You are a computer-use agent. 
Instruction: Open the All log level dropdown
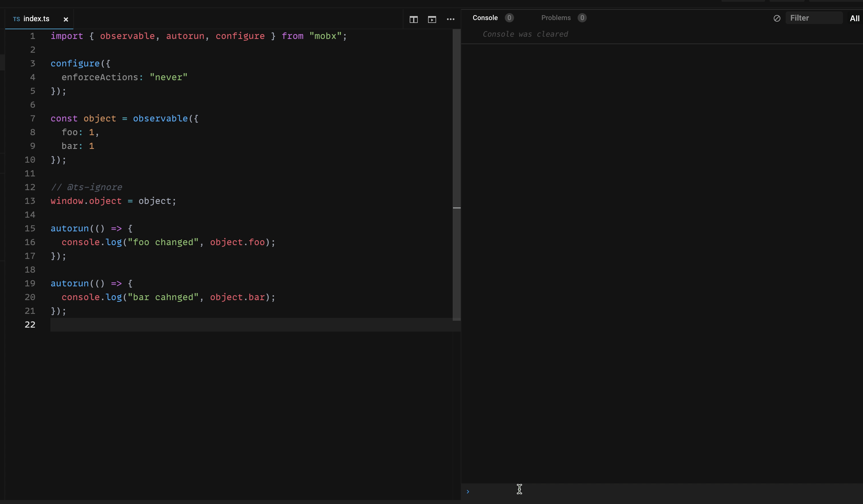(x=854, y=19)
